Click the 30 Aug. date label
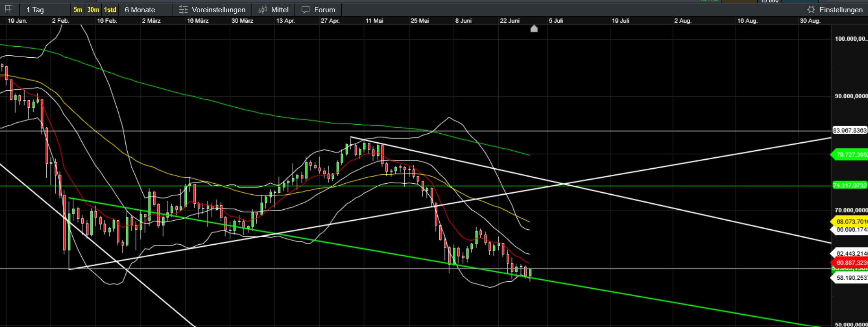868x327 pixels. pyautogui.click(x=810, y=21)
